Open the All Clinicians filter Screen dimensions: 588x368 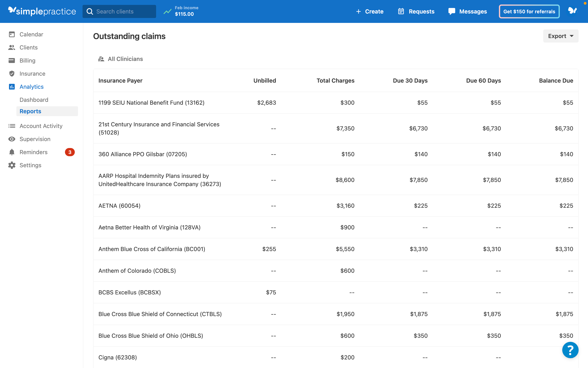pos(121,59)
